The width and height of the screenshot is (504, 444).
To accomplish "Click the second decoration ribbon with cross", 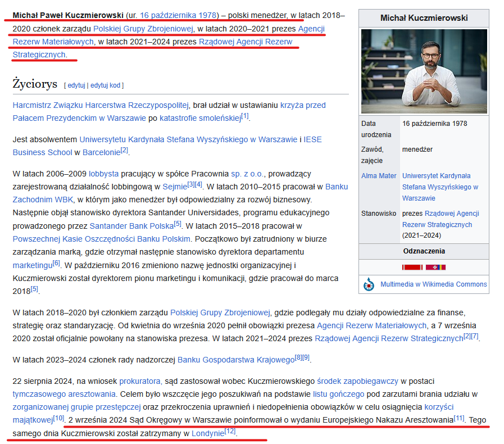I will 435,267.
